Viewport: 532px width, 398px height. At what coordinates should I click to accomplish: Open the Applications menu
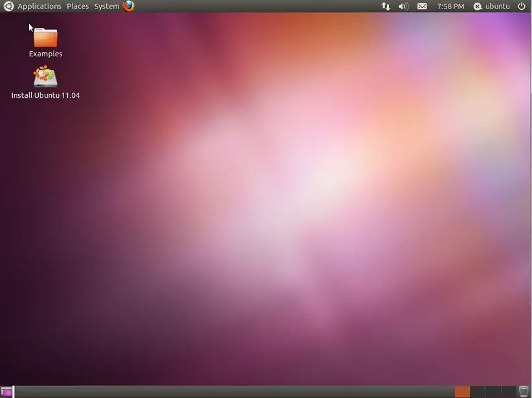pyautogui.click(x=39, y=6)
